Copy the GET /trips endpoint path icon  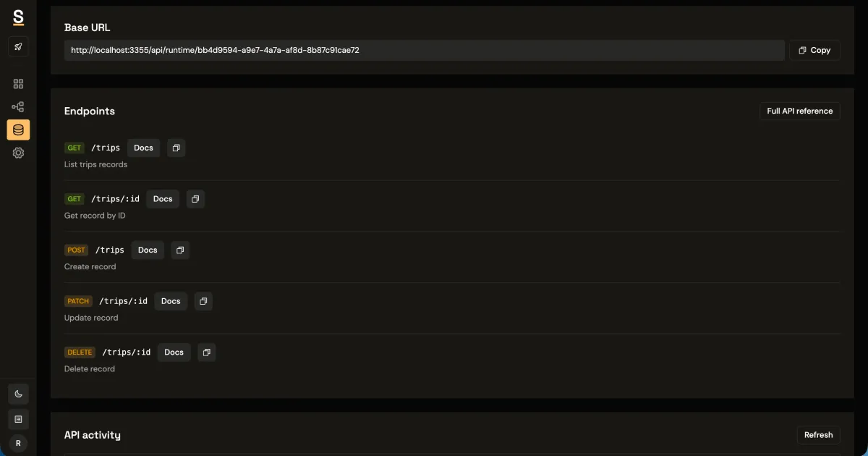pyautogui.click(x=176, y=148)
